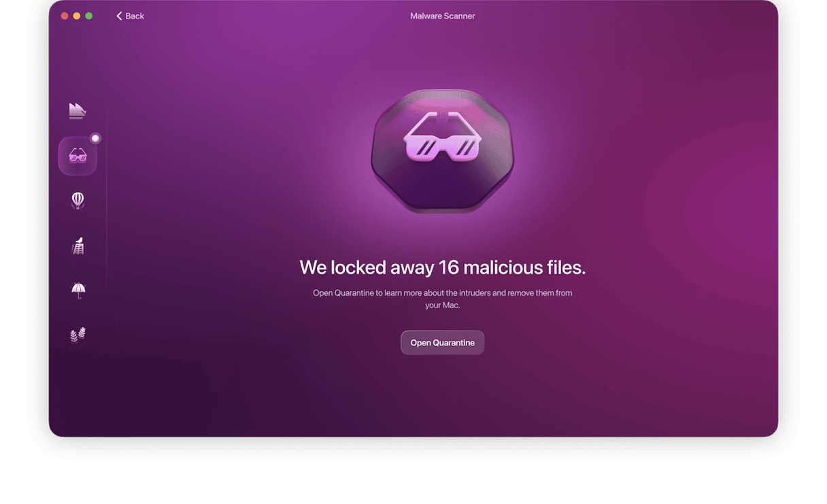Open Quarantine to review threats
The image size is (827, 504).
pyautogui.click(x=443, y=343)
